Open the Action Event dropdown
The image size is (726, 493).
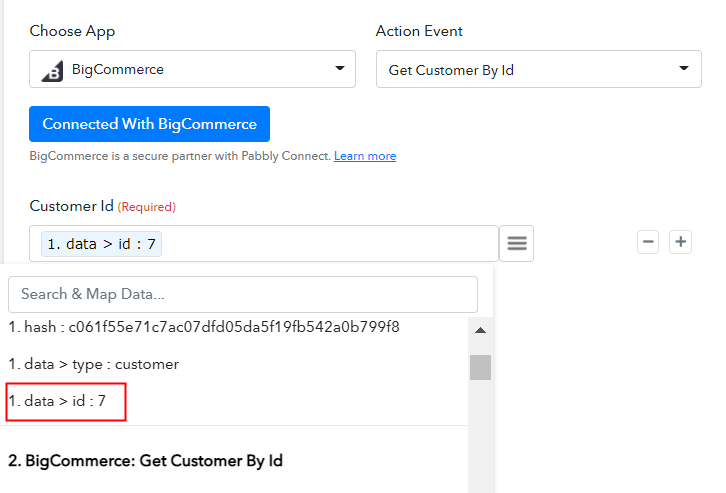[x=538, y=69]
